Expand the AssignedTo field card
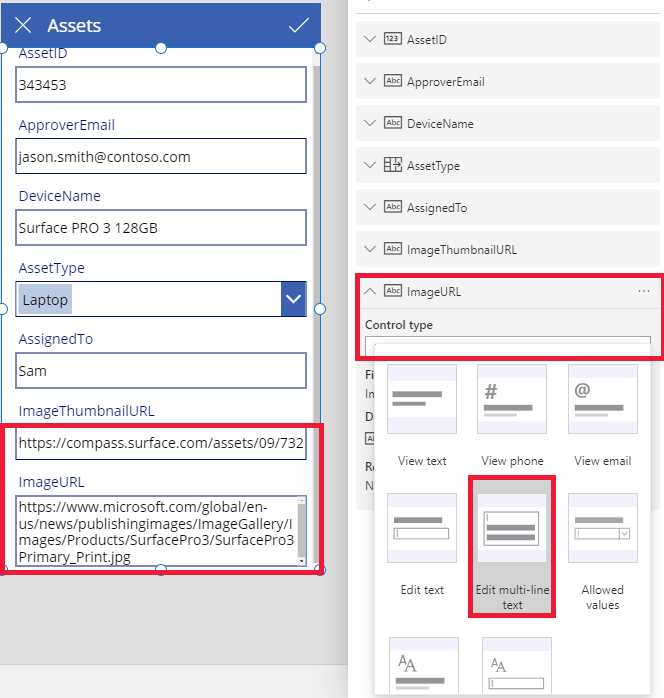Image resolution: width=664 pixels, height=698 pixels. (x=370, y=207)
